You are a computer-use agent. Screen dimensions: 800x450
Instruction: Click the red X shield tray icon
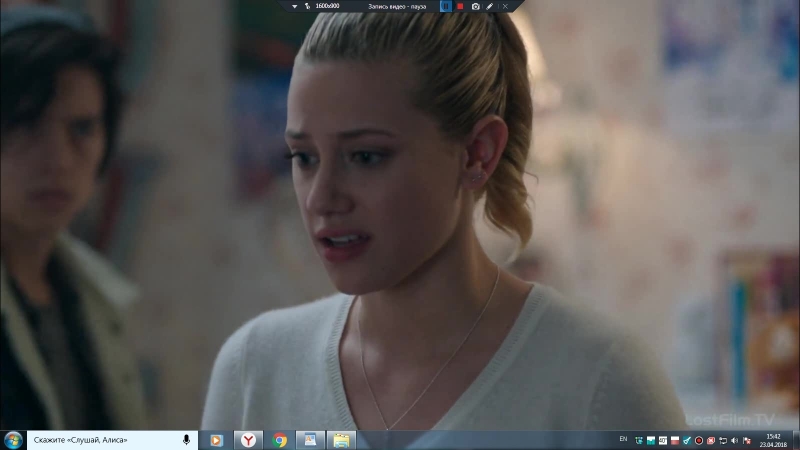(711, 440)
